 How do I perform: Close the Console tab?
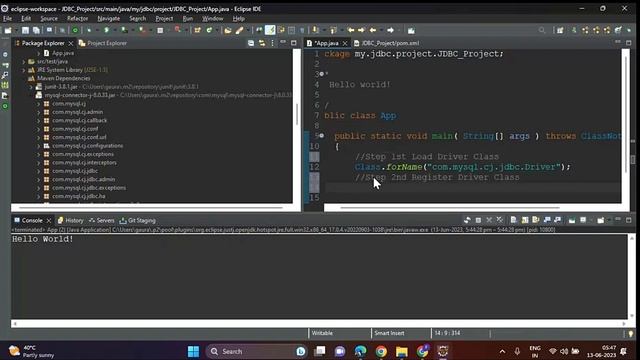point(49,220)
